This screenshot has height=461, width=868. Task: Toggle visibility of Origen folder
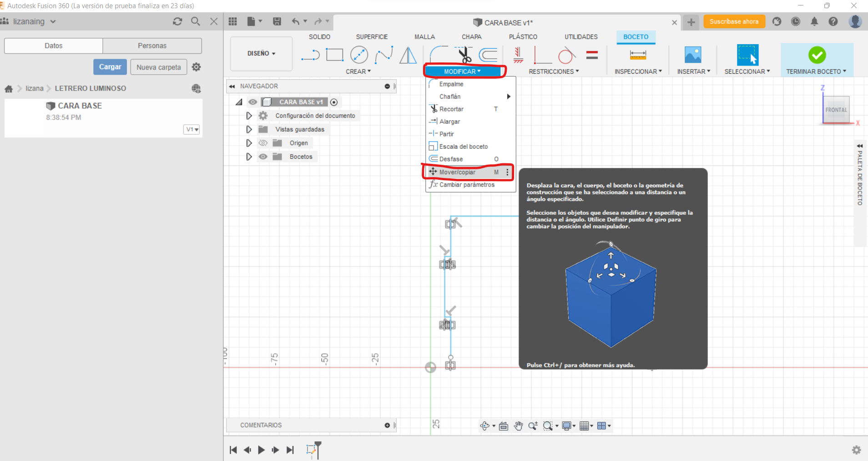point(263,143)
